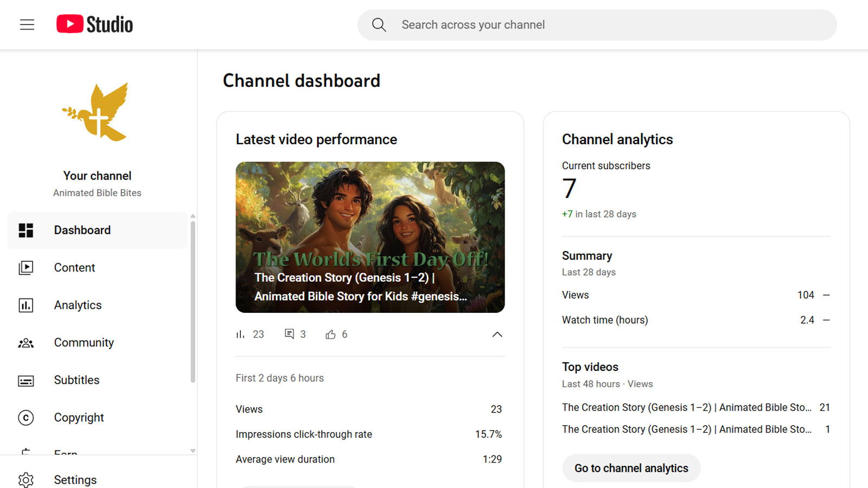Click the sidebar scrollbar thumb
This screenshot has width=868, height=488.
pyautogui.click(x=193, y=301)
